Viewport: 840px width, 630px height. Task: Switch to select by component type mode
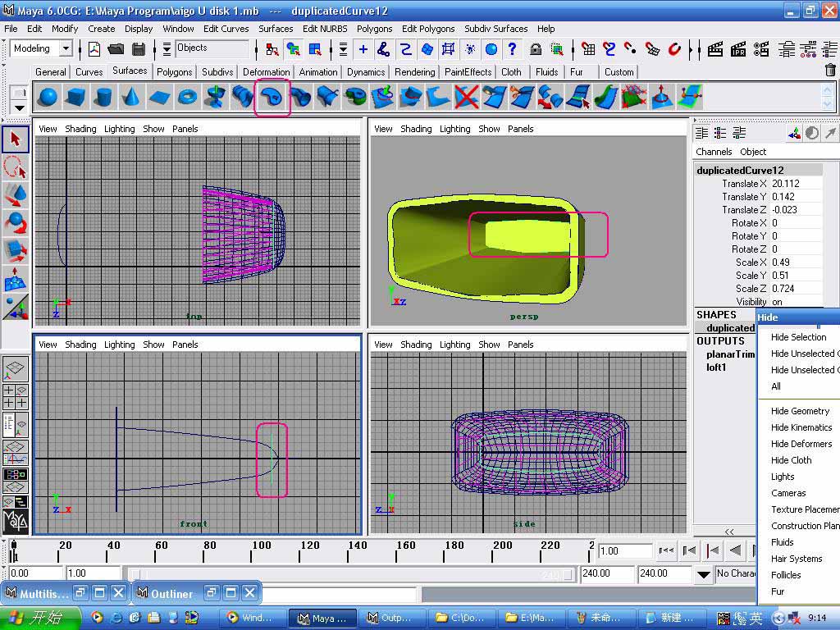click(315, 50)
